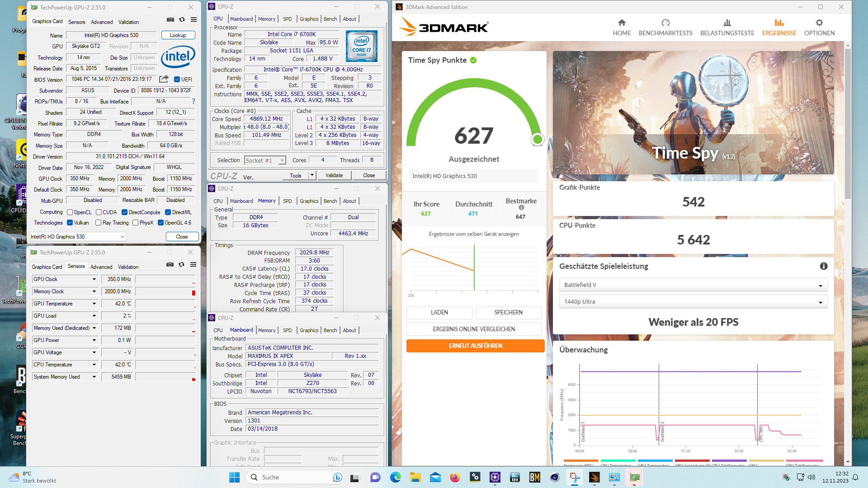Toggle Ray Tracing checkbox
The image size is (868, 488).
(98, 223)
